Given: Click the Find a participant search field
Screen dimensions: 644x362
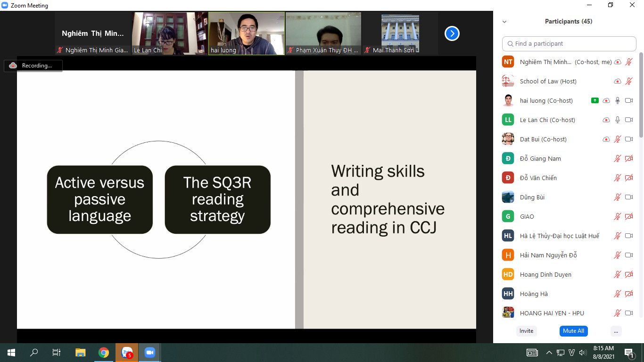Looking at the screenshot, I should 569,43.
